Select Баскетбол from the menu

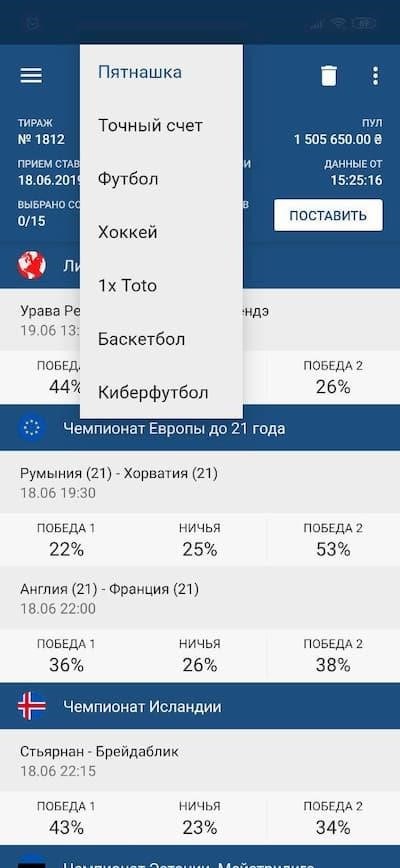[x=161, y=339]
